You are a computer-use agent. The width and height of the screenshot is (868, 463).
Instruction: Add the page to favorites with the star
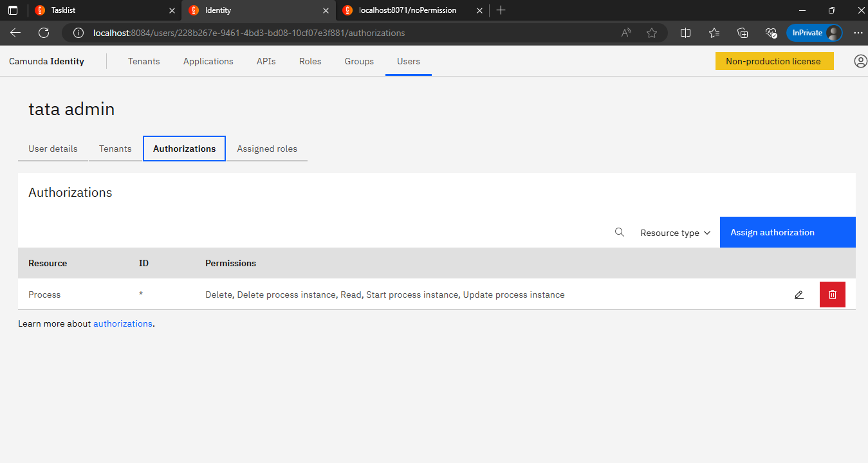652,33
